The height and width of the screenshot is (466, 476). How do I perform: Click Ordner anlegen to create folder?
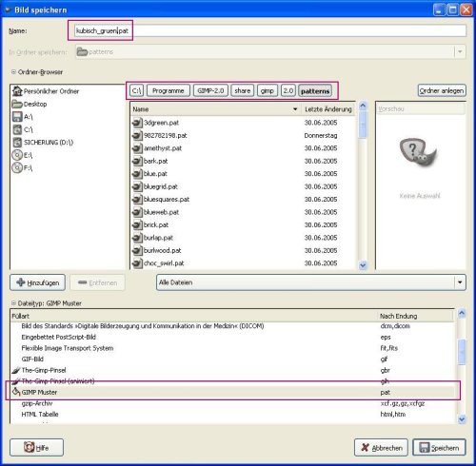(x=442, y=91)
